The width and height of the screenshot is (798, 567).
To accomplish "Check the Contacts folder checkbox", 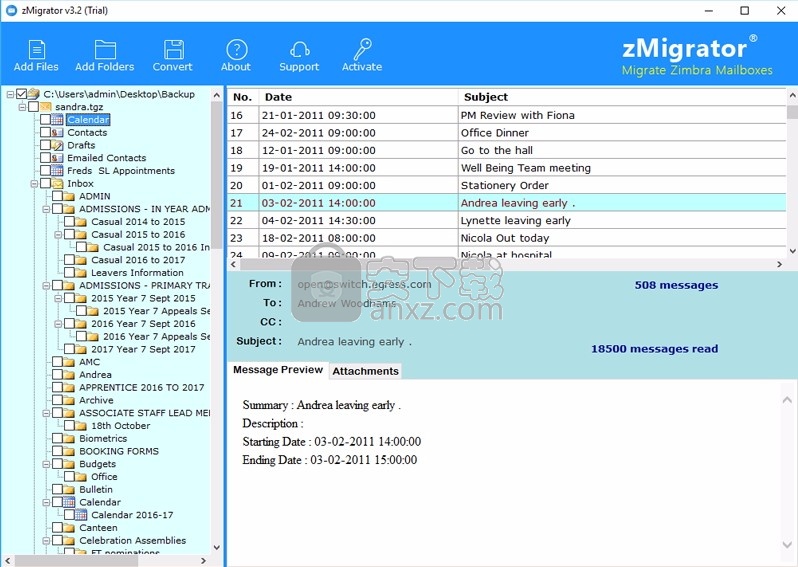I will point(45,132).
